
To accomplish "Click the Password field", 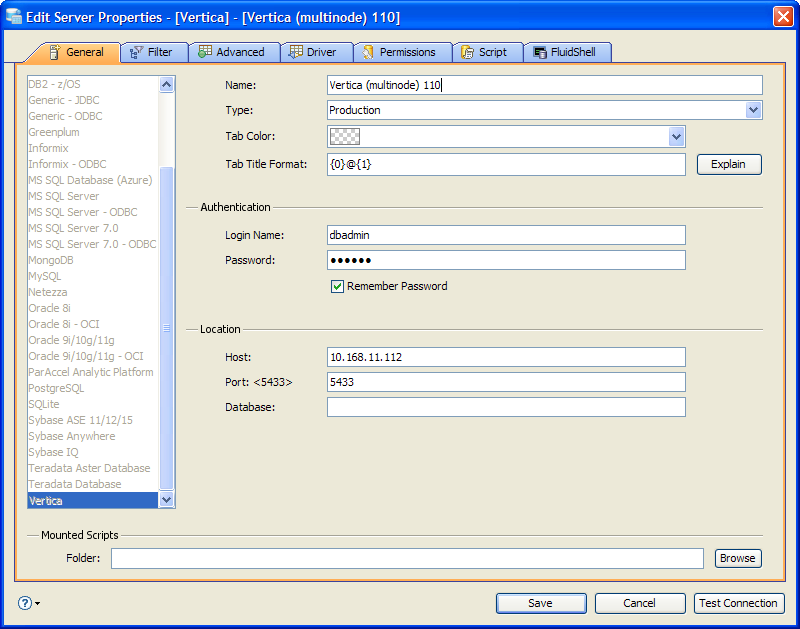I will (x=506, y=260).
